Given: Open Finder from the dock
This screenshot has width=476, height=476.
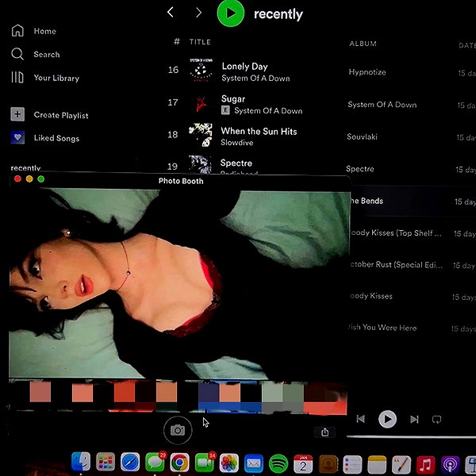Looking at the screenshot, I should 81,463.
